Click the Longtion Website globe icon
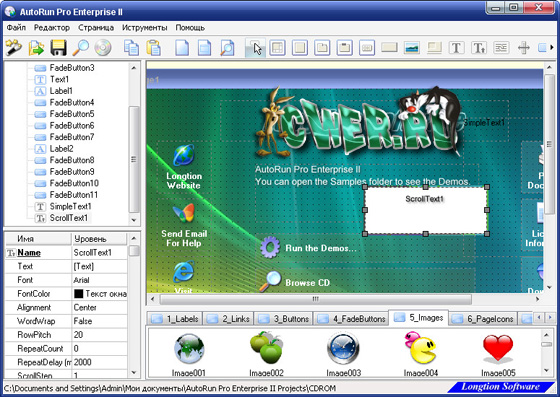 (184, 155)
